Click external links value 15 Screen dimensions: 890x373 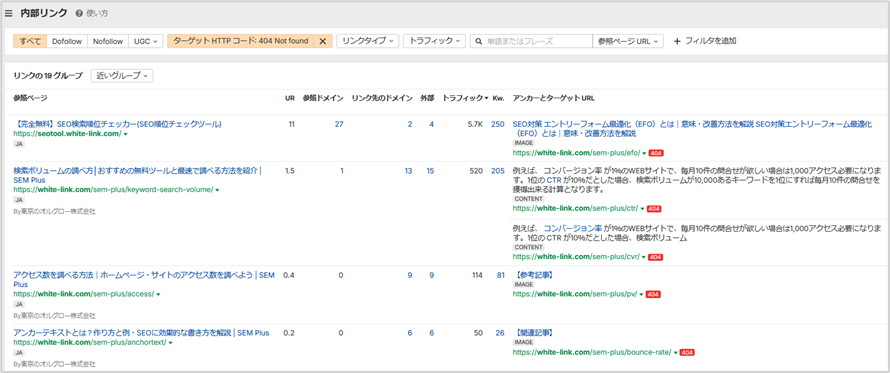click(x=430, y=170)
